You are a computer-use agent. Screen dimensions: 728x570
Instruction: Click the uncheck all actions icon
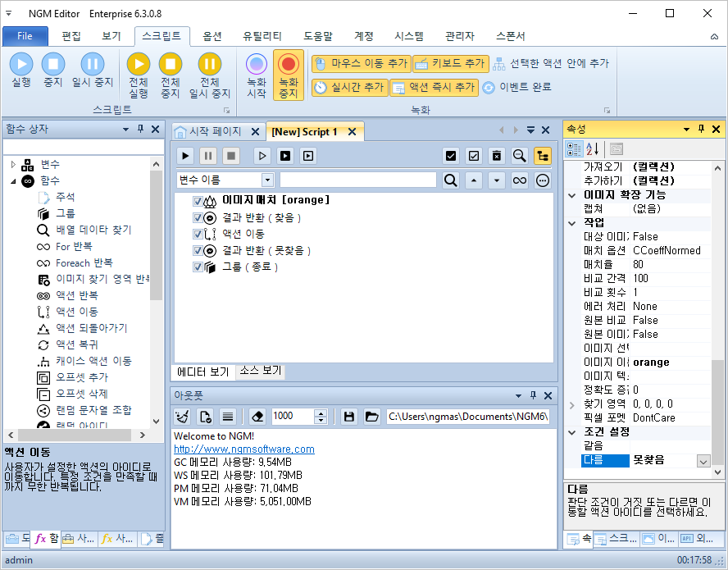[474, 156]
